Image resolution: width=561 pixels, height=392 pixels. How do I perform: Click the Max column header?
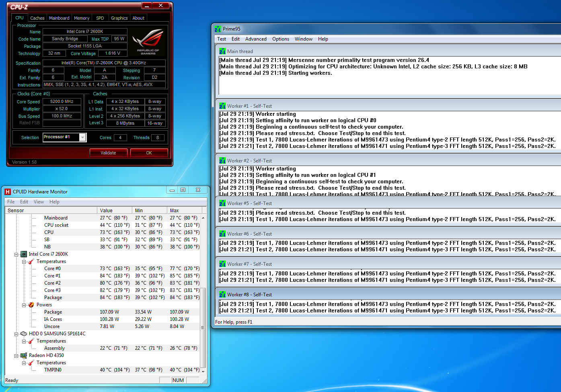(175, 210)
